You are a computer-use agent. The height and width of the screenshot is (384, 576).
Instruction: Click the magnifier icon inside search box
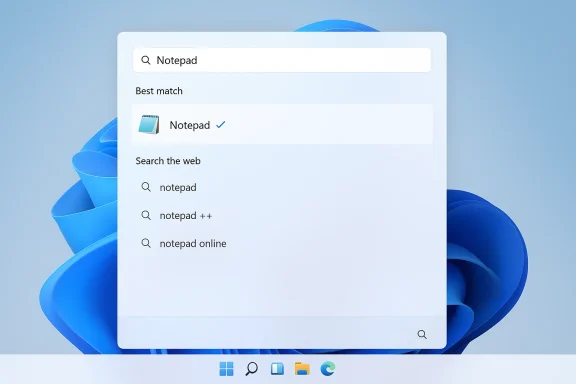pos(146,60)
